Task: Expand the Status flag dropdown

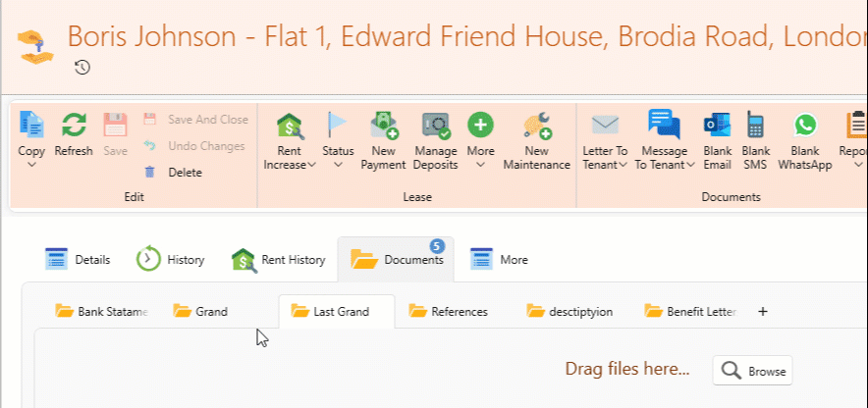Action: pyautogui.click(x=338, y=164)
